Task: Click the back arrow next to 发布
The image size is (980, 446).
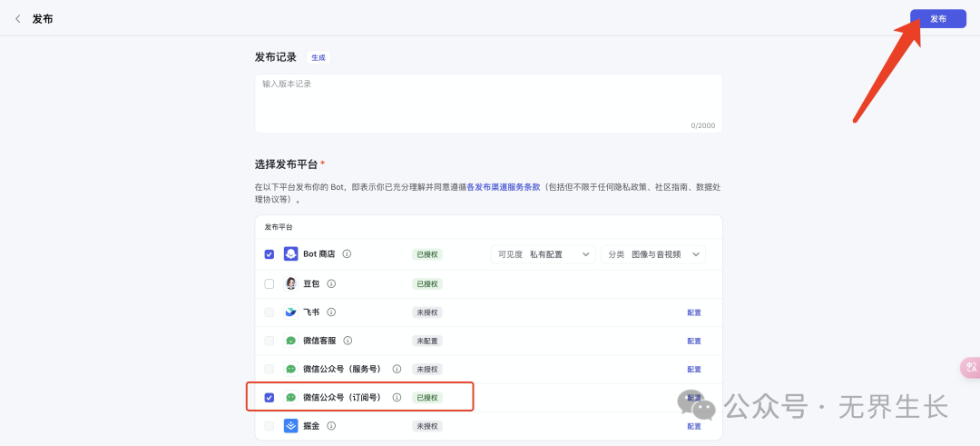Action: 18,19
